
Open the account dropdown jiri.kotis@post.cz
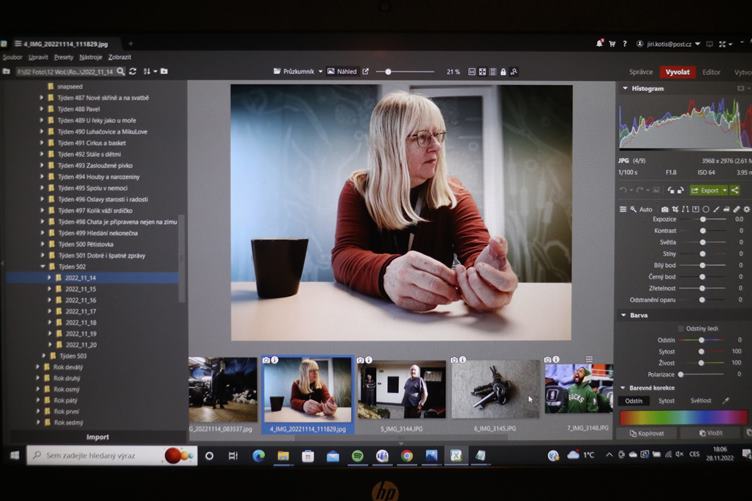coord(669,44)
